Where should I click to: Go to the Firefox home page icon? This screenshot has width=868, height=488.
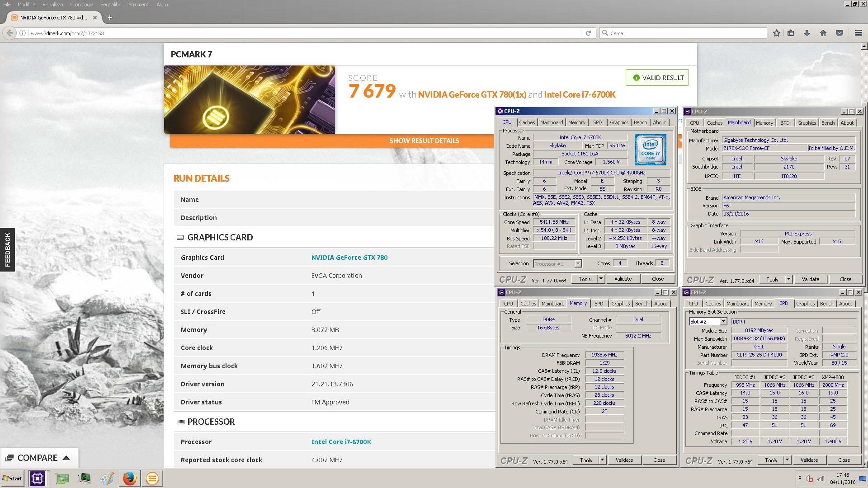[823, 33]
